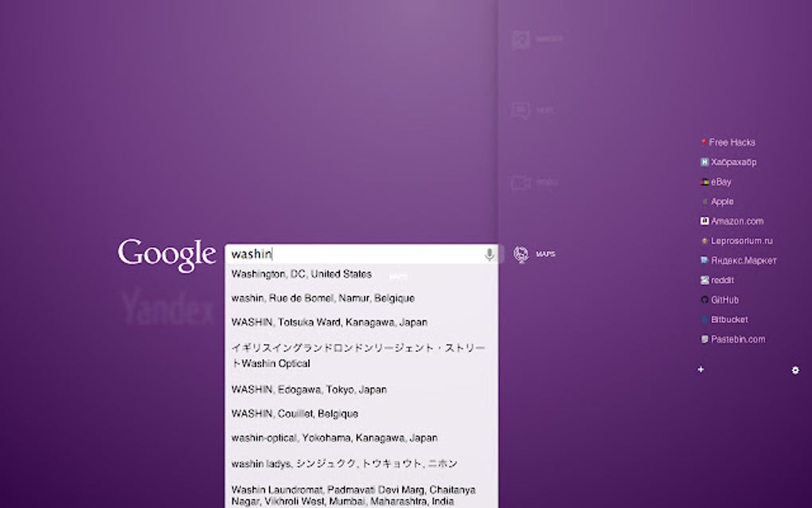Image resolution: width=812 pixels, height=508 pixels.
Task: Open the reddit bookmark
Action: point(717,280)
